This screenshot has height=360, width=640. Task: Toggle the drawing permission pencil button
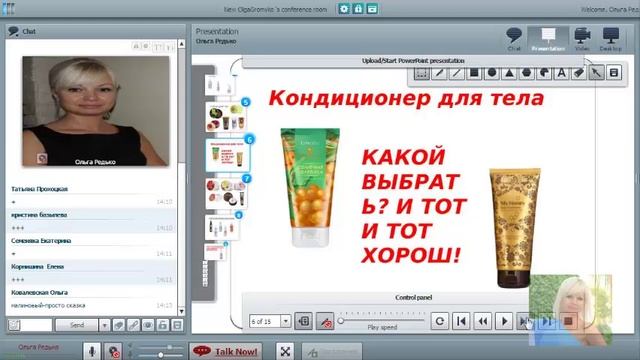[325, 321]
